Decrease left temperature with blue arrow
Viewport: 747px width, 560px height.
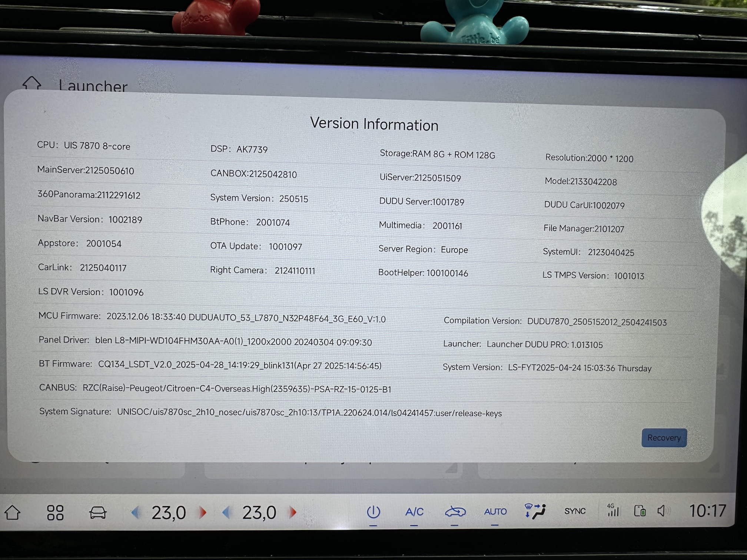(x=136, y=513)
